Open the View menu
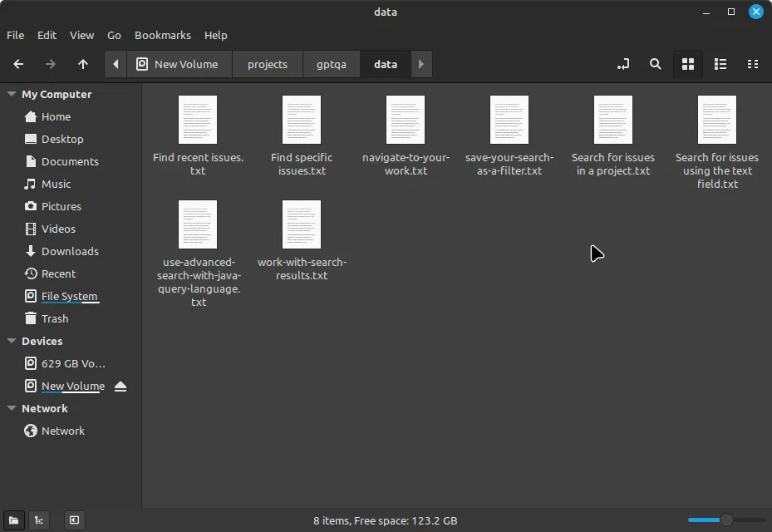772x532 pixels. pyautogui.click(x=81, y=35)
